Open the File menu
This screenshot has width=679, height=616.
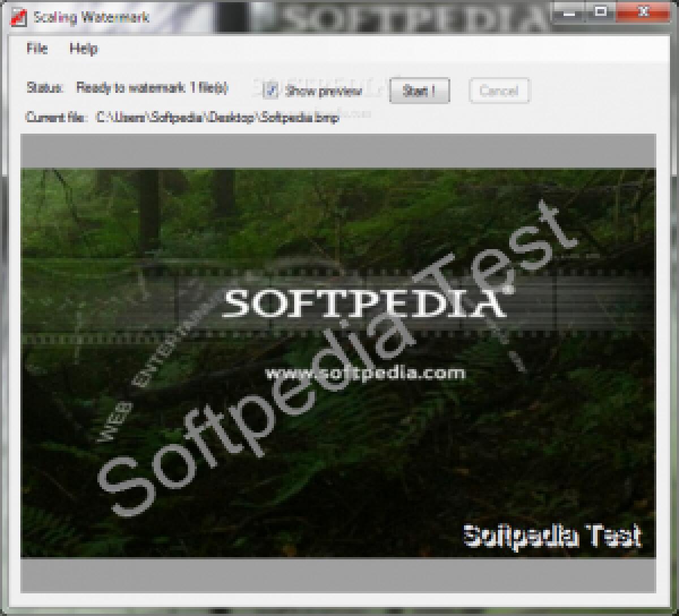(x=37, y=49)
